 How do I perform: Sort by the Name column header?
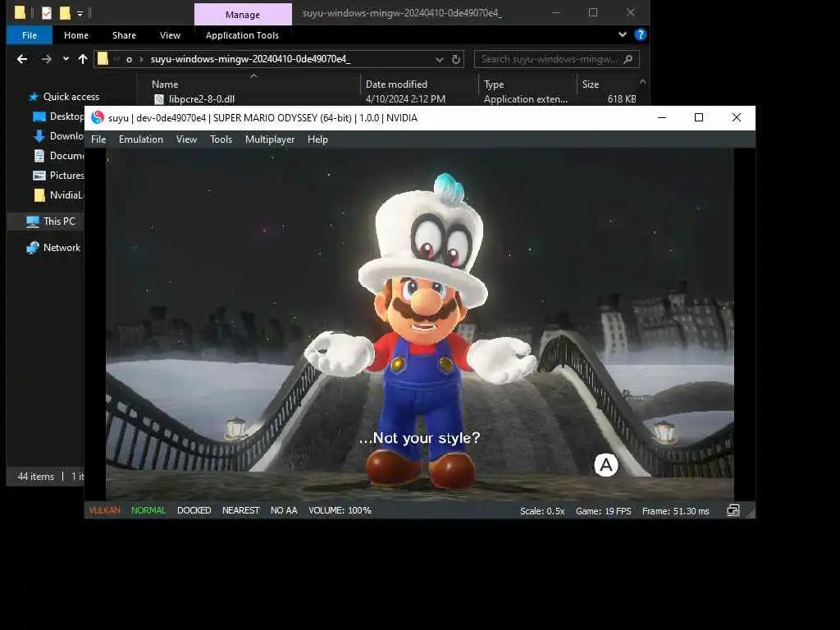click(x=165, y=84)
